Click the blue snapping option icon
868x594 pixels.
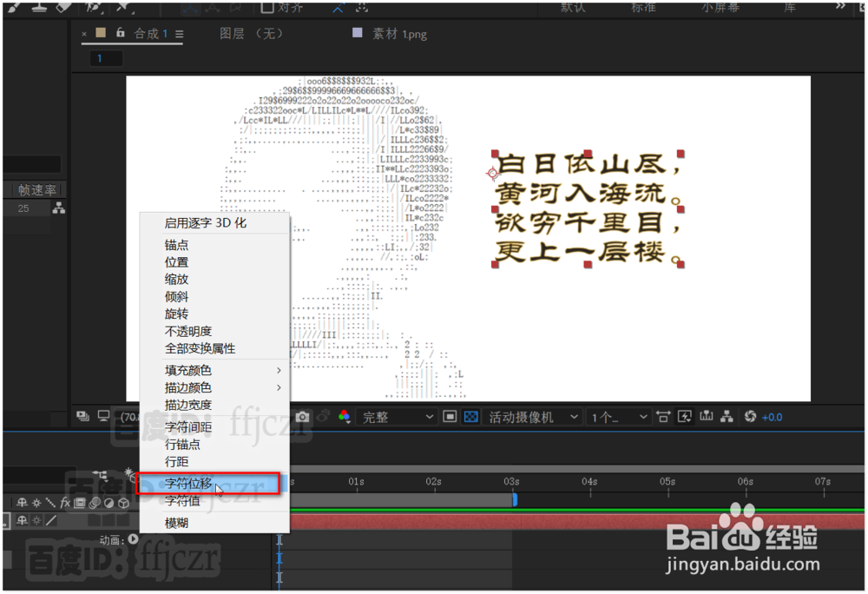(x=338, y=8)
